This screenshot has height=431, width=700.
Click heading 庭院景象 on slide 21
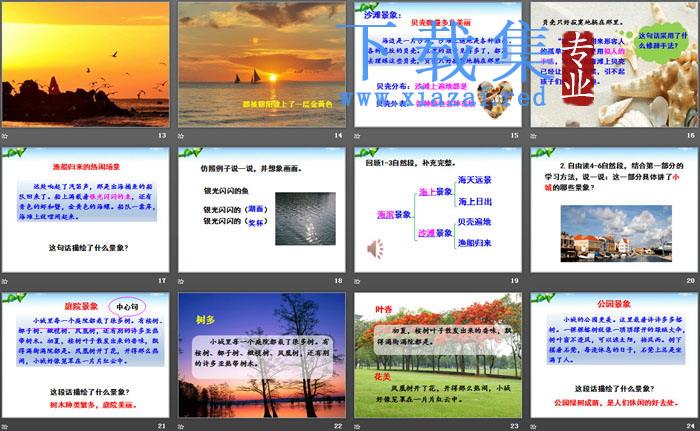(x=81, y=306)
